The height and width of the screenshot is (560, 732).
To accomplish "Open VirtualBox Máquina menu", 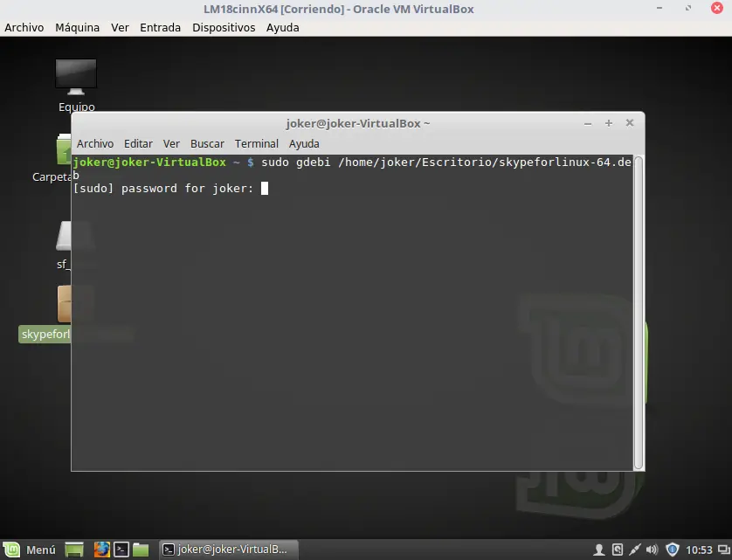I will 78,28.
